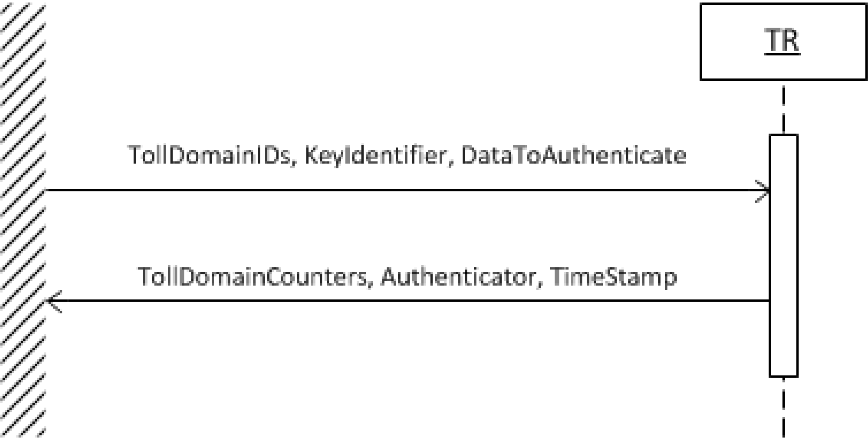Viewport: 868px width, 440px height.
Task: Click the word Authenticator in the response label
Action: coord(458,277)
